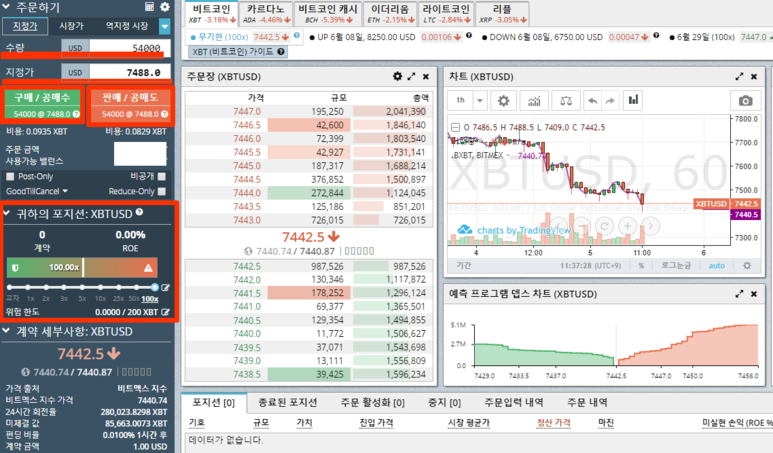Change the chart bar style
The image size is (773, 453).
click(x=633, y=101)
